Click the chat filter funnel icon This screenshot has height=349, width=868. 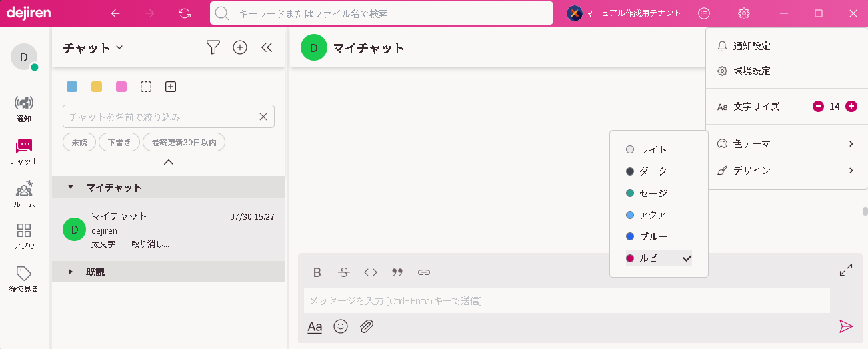click(x=213, y=47)
